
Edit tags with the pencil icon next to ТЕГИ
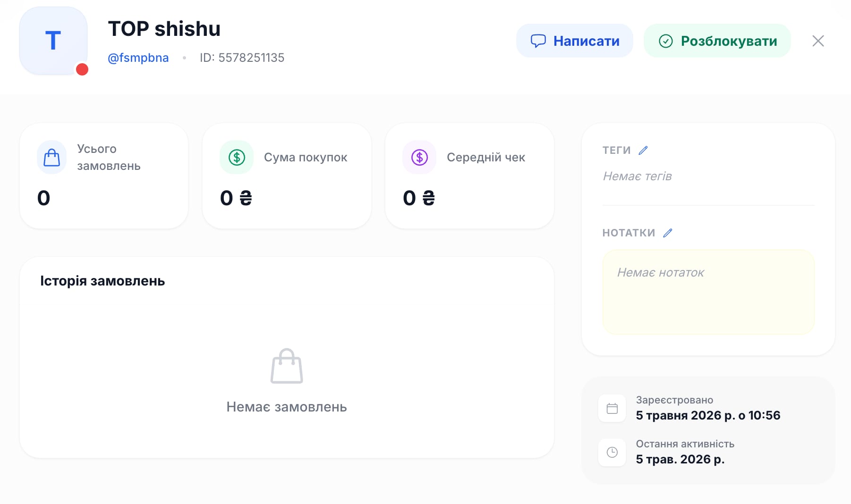643,150
